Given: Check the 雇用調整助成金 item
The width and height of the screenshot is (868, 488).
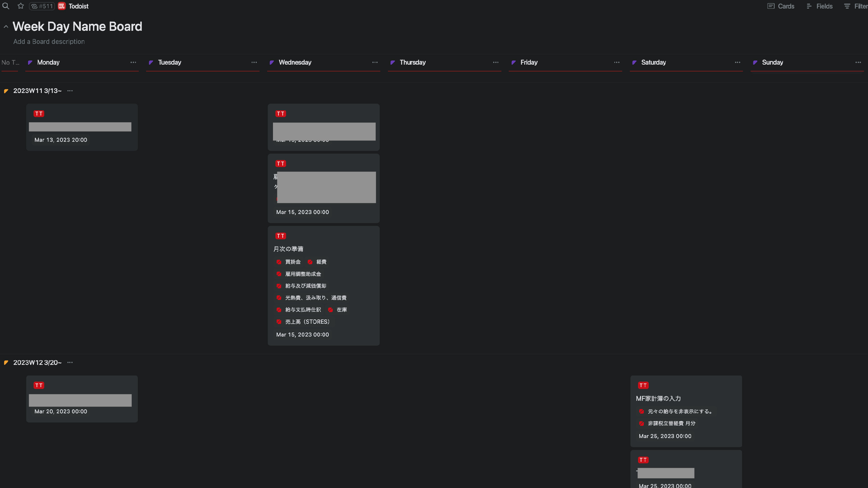Looking at the screenshot, I should point(279,274).
